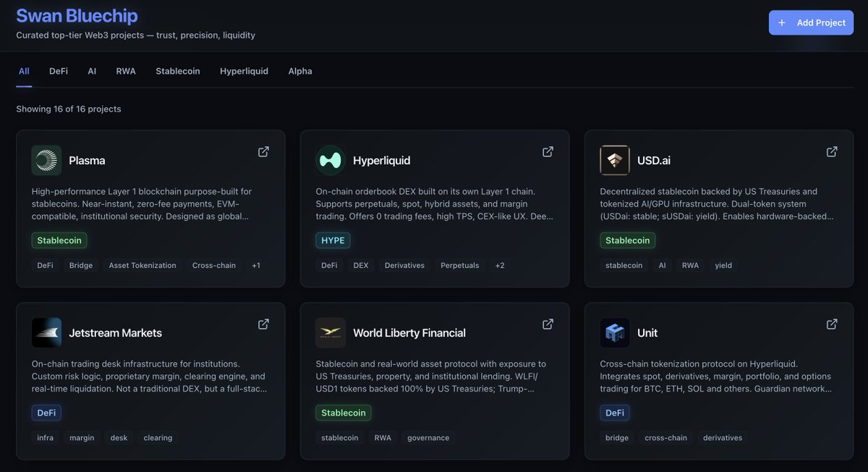Click Hyperliquid's HYPE category badge
The width and height of the screenshot is (868, 472).
[333, 240]
